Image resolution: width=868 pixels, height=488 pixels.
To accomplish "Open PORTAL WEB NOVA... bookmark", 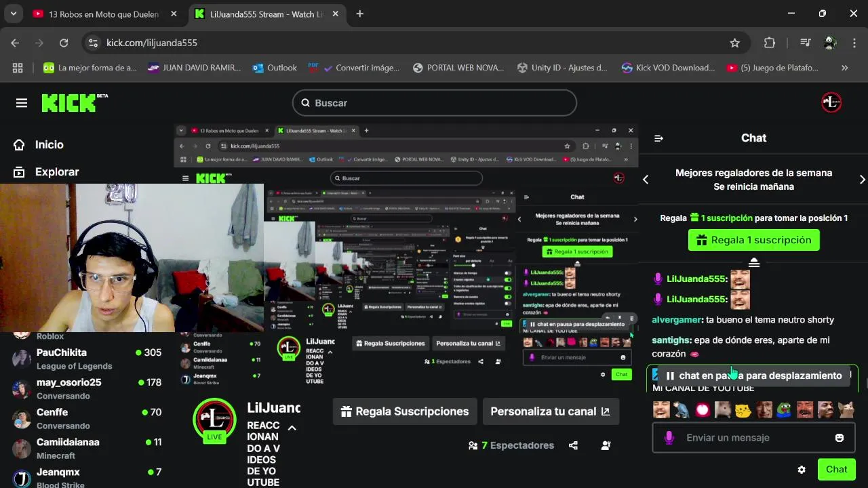I will 458,68.
